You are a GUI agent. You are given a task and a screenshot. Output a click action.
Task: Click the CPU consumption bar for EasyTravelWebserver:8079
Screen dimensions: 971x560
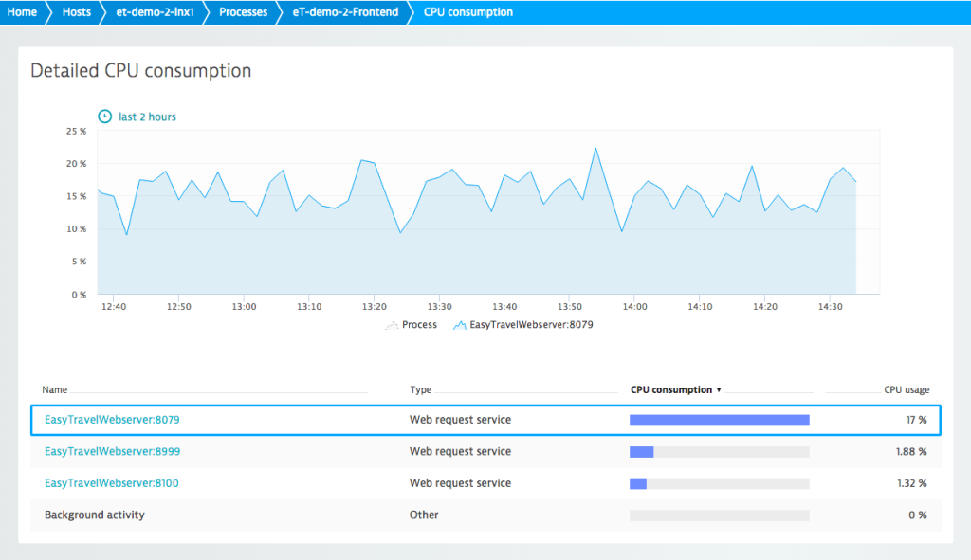pyautogui.click(x=719, y=420)
